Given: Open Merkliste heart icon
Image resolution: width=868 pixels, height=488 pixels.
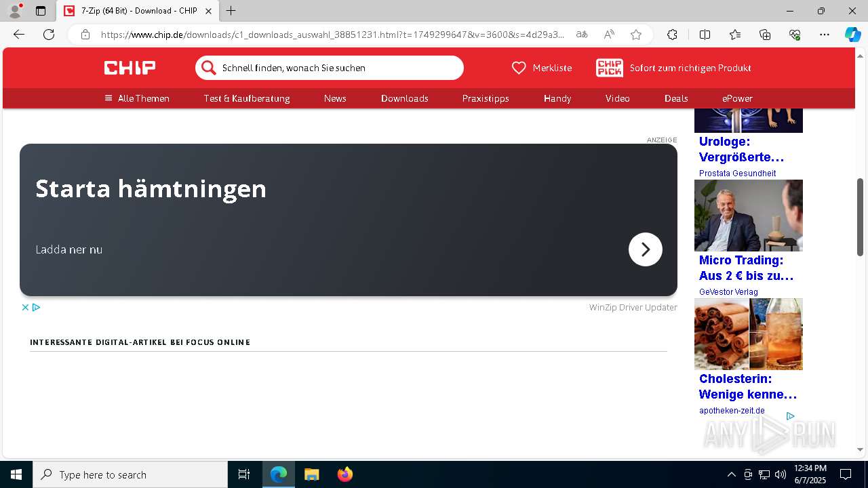Looking at the screenshot, I should coord(519,68).
